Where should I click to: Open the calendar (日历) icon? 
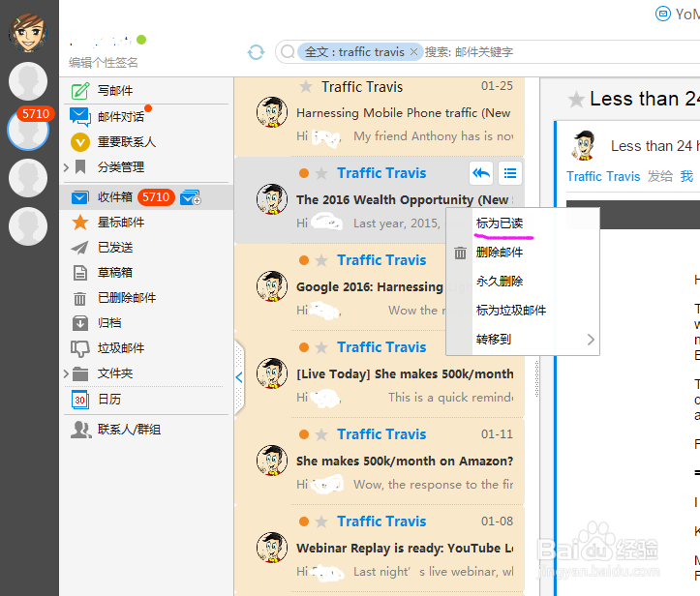click(x=80, y=400)
